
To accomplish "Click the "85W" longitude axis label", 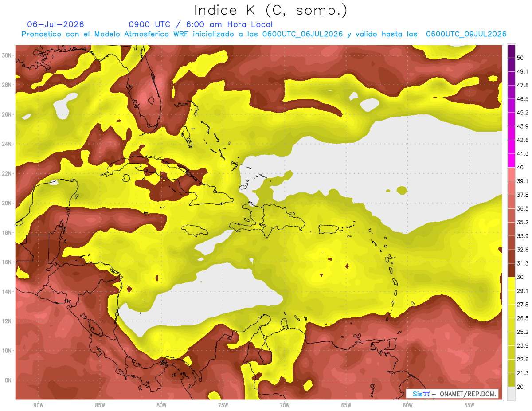I will click(100, 406).
